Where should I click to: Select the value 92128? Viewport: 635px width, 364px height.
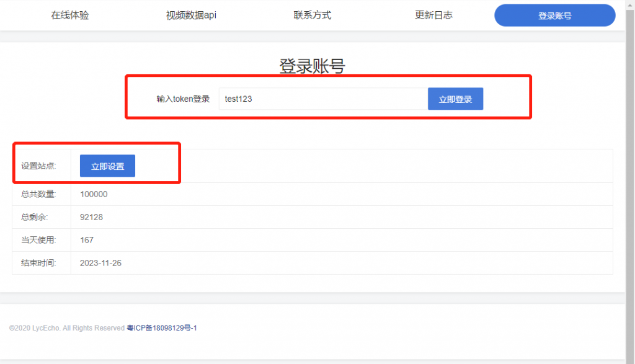(91, 218)
